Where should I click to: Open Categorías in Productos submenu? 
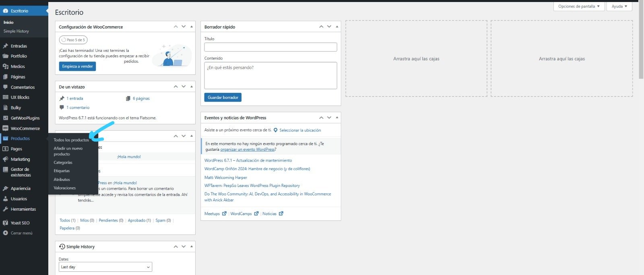point(63,162)
